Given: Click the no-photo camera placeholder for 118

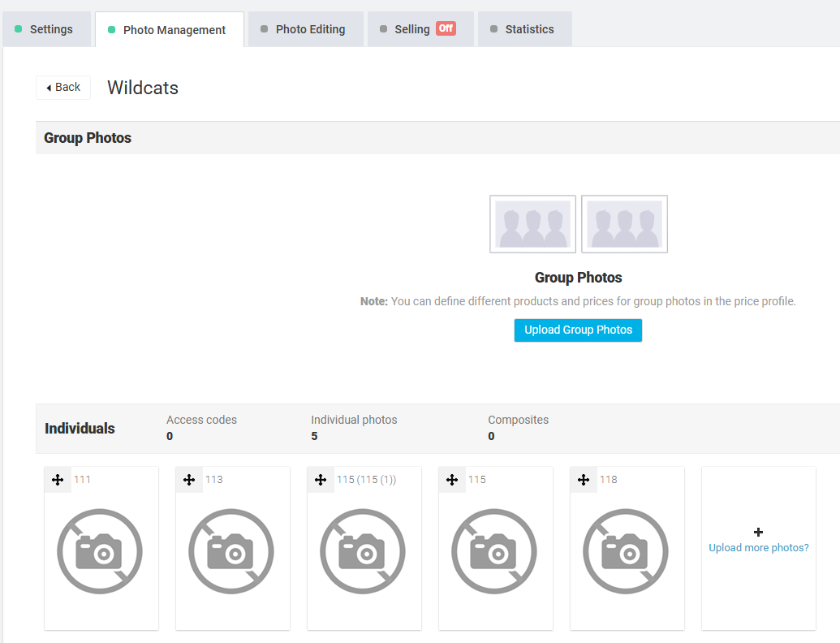Looking at the screenshot, I should 626,551.
